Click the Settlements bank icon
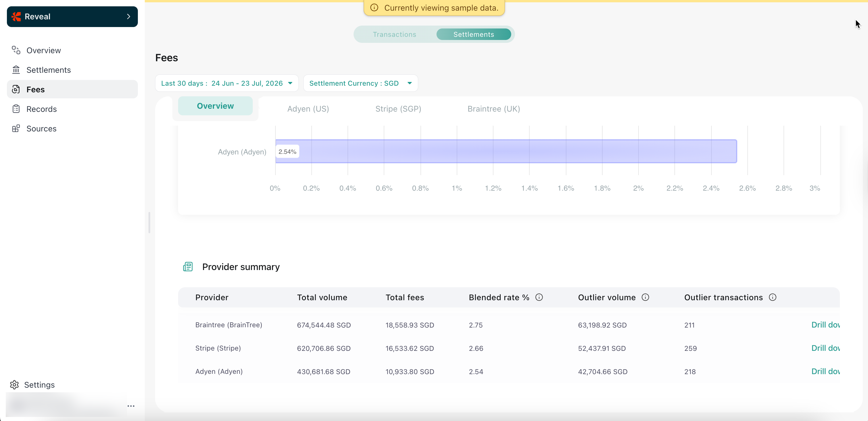This screenshot has height=421, width=868. pyautogui.click(x=16, y=70)
